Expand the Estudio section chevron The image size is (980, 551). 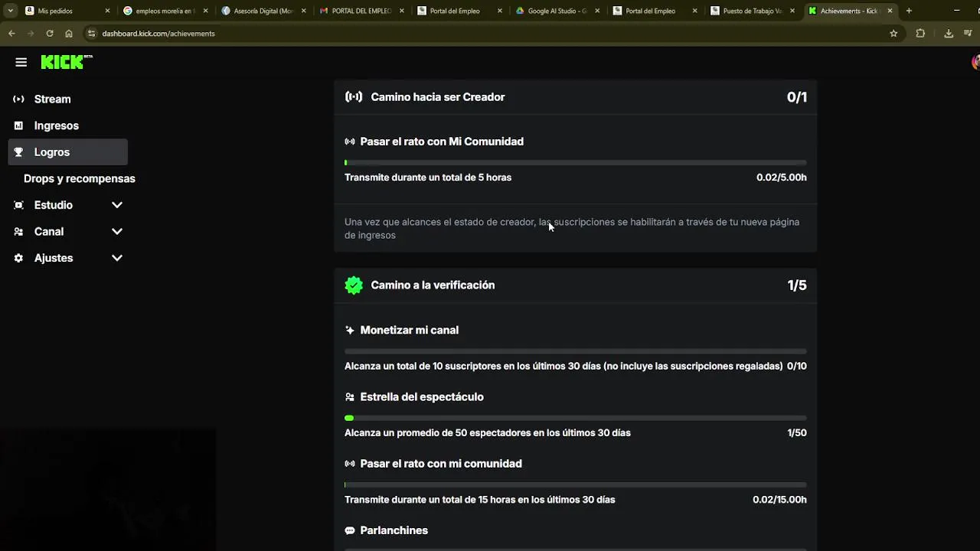[x=117, y=205]
